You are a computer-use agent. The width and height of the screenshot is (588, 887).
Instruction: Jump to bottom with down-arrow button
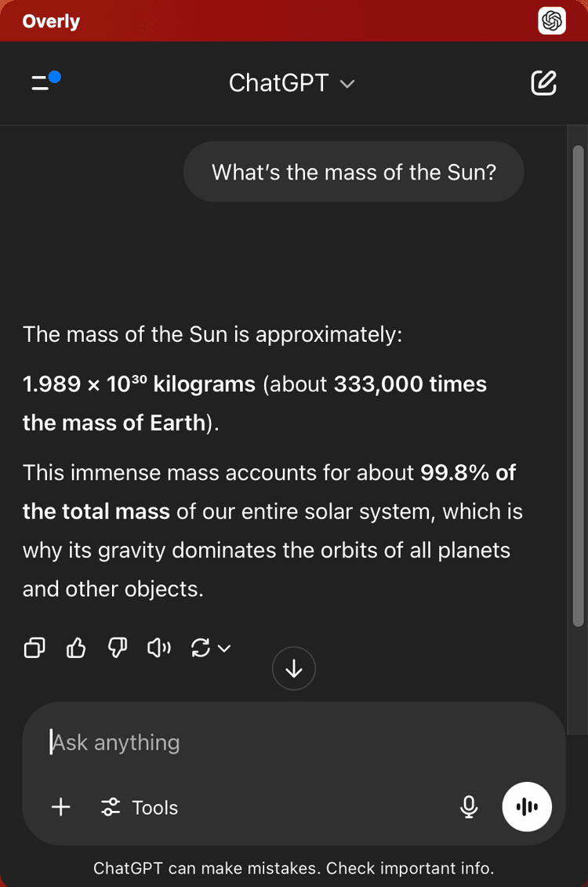[x=294, y=669]
